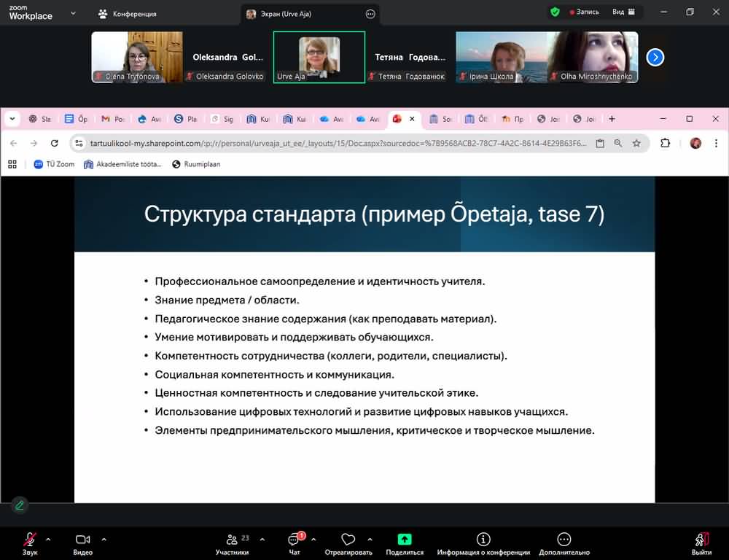This screenshot has height=560, width=729.
Task: Open the Участники participants panel
Action: pos(232,540)
